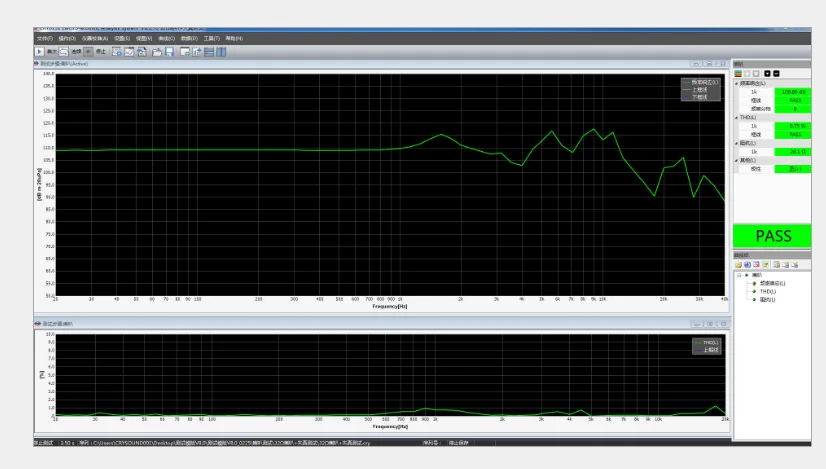This screenshot has width=826, height=469.
Task: Click the play button to start single test
Action: [39, 51]
